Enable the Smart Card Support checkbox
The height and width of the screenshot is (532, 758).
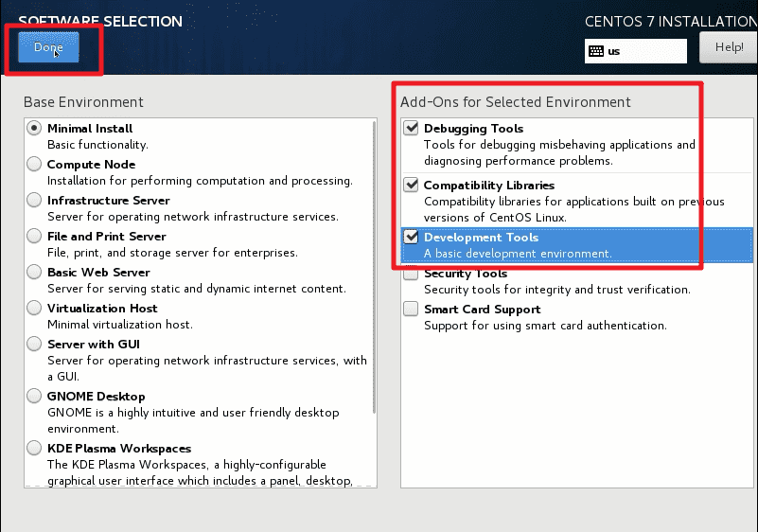[411, 309]
